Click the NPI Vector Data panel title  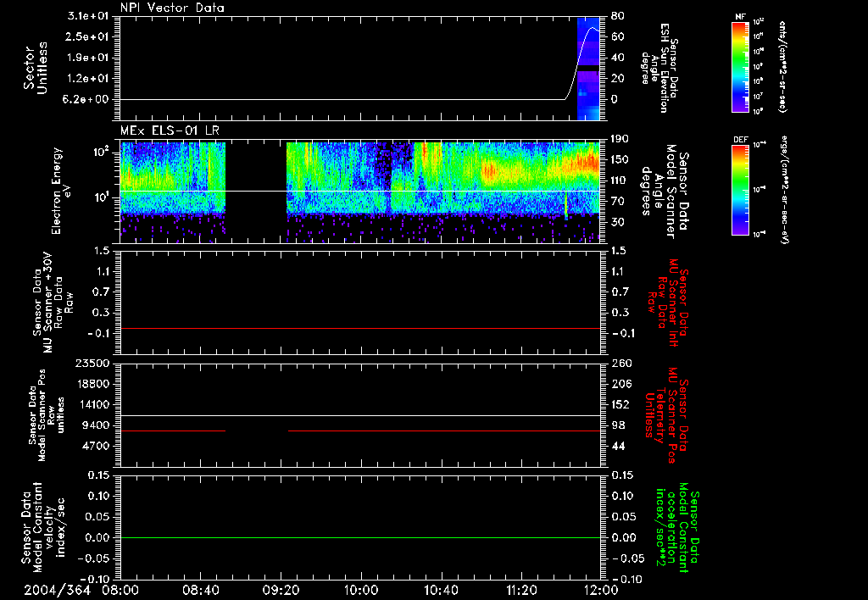click(x=173, y=8)
